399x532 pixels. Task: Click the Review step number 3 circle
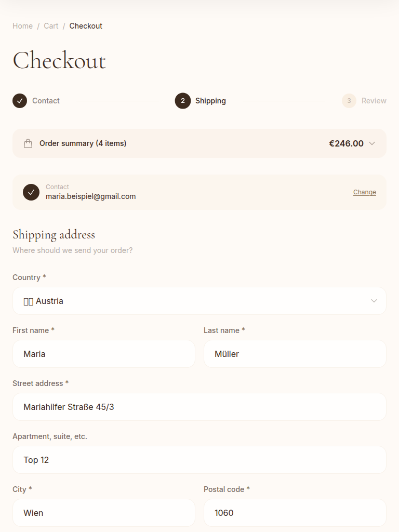[x=349, y=101]
